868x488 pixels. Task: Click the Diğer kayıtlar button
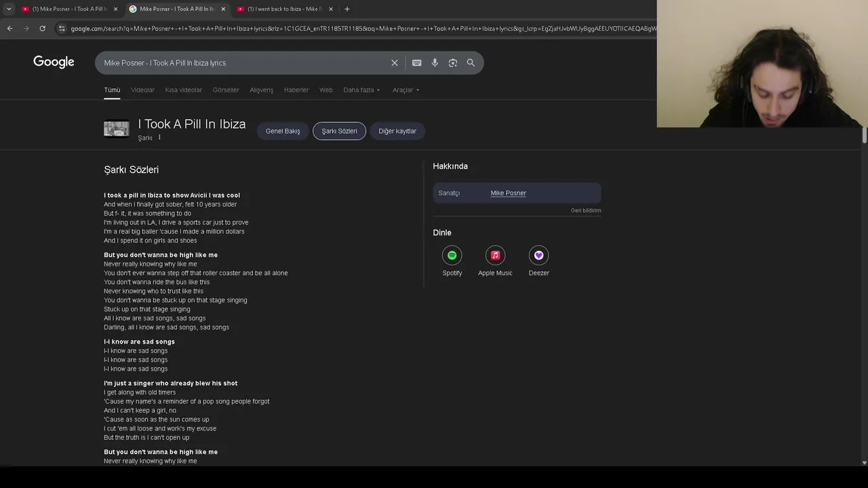tap(397, 131)
